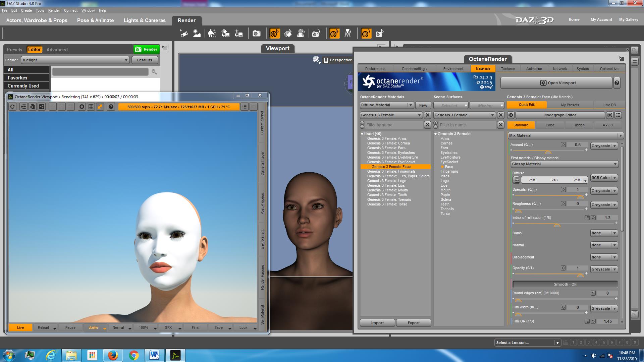644x362 pixels.
Task: Adjust the Amount slider handle
Action: click(548, 152)
